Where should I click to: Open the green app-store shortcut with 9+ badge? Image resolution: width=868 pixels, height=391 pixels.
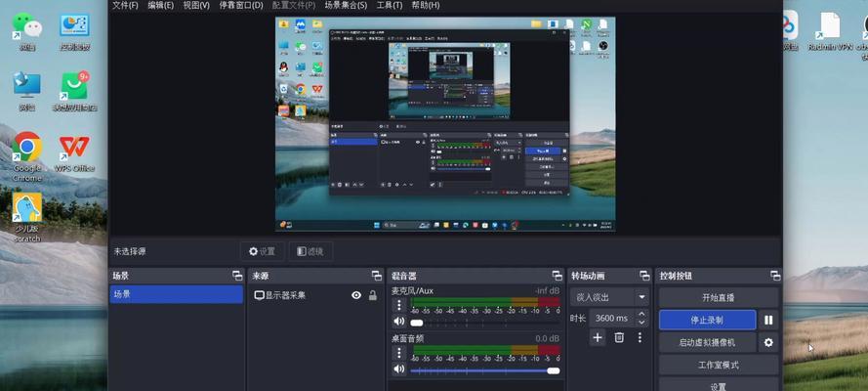coord(74,91)
